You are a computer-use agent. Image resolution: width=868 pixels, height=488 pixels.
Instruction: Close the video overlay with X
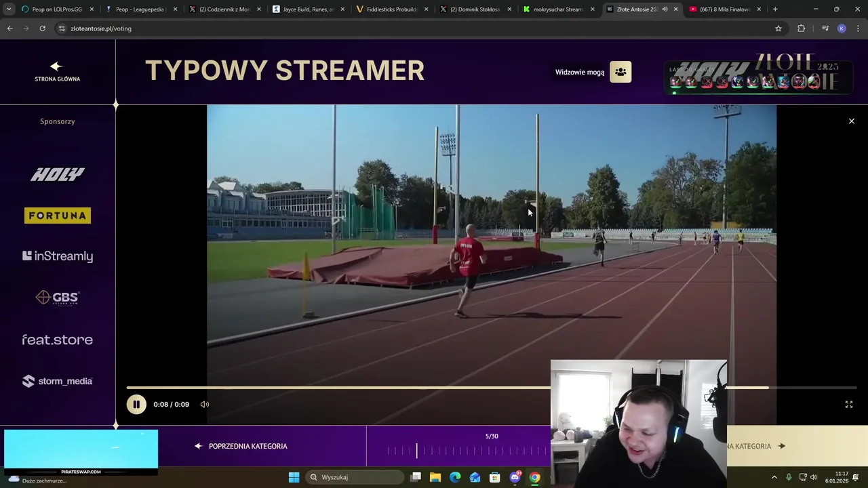pos(852,121)
